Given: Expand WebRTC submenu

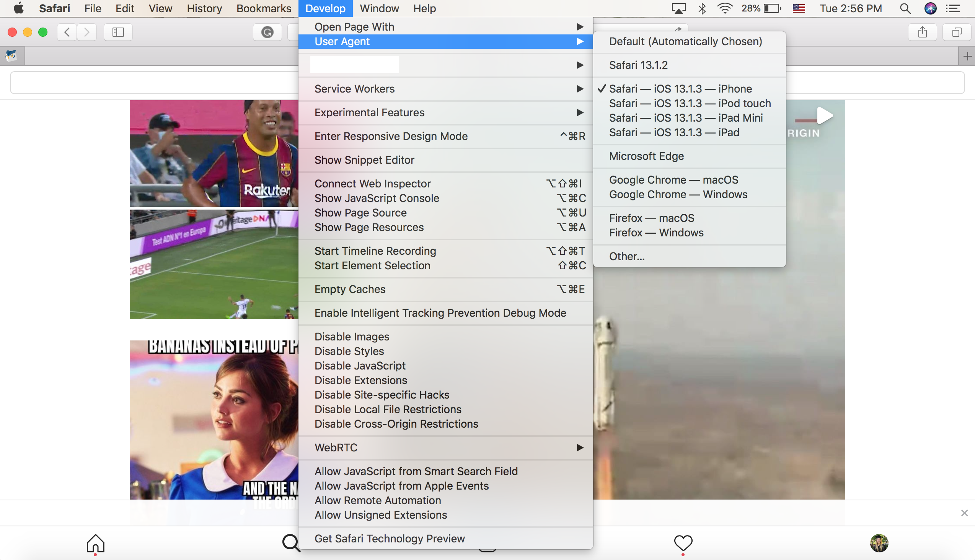Looking at the screenshot, I should (445, 448).
